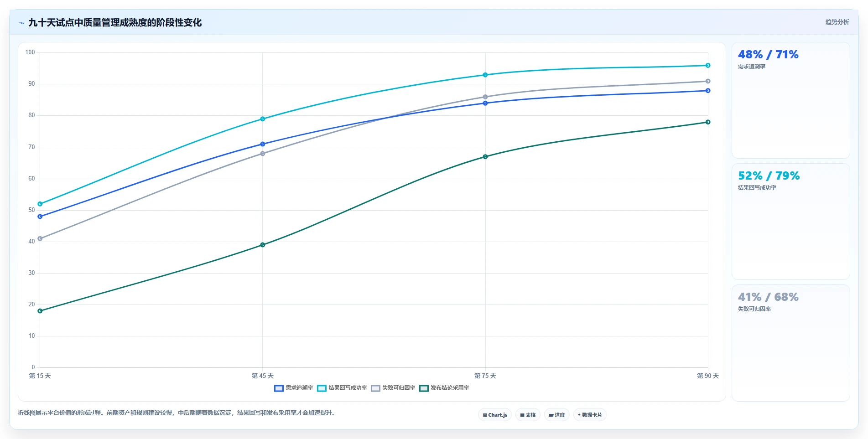Click 结果回写成功率 point at 第 45 天
The width and height of the screenshot is (868, 439).
pos(263,119)
